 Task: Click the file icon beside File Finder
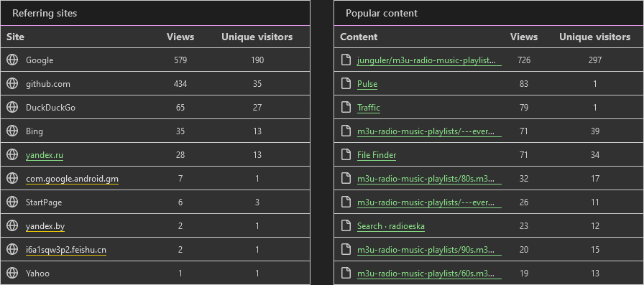point(346,154)
